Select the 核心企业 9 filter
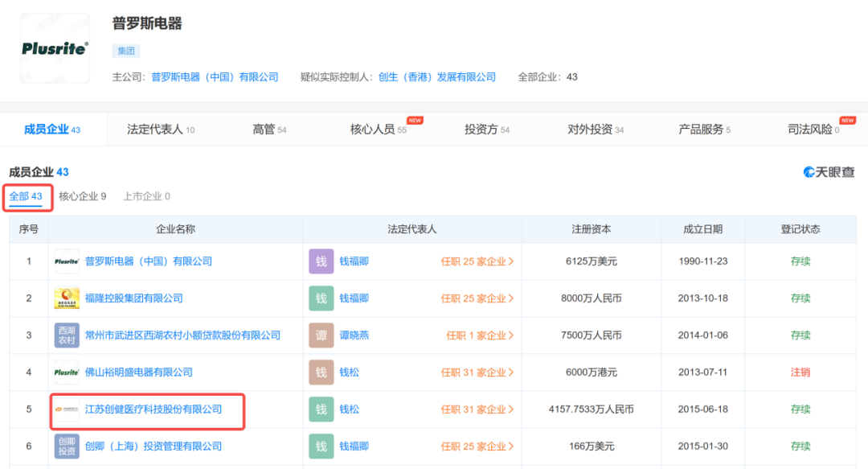This screenshot has width=868, height=469. [83, 196]
